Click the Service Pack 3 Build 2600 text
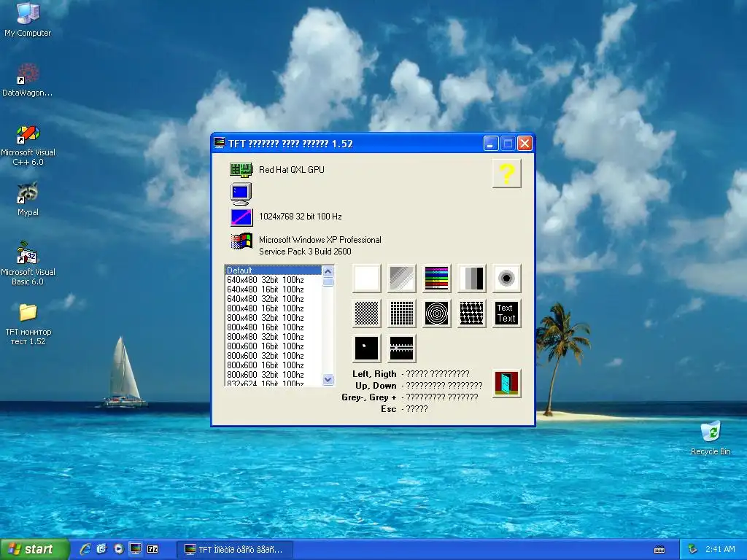The image size is (747, 560). pyautogui.click(x=305, y=252)
